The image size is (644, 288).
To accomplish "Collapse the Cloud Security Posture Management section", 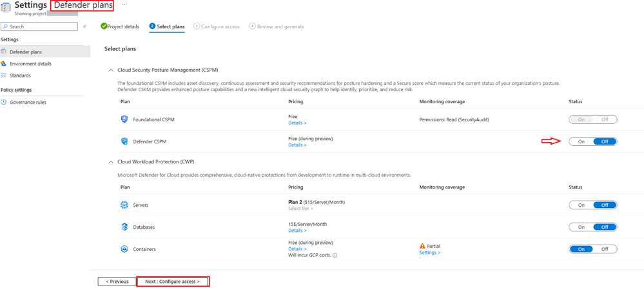I will pos(110,70).
